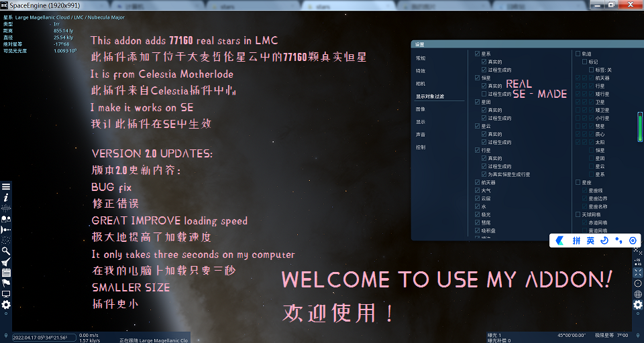644x343 pixels.
Task: Toggle the IME moon icon
Action: coord(604,241)
